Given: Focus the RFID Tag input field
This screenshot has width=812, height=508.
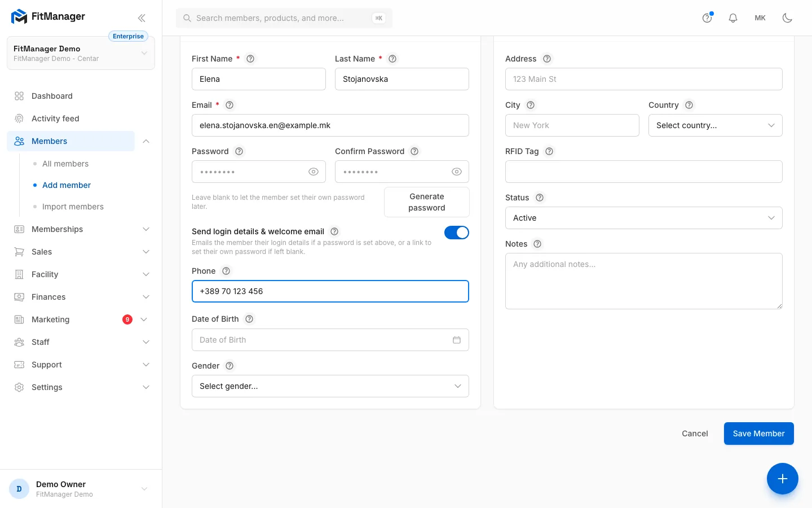Looking at the screenshot, I should pos(644,172).
